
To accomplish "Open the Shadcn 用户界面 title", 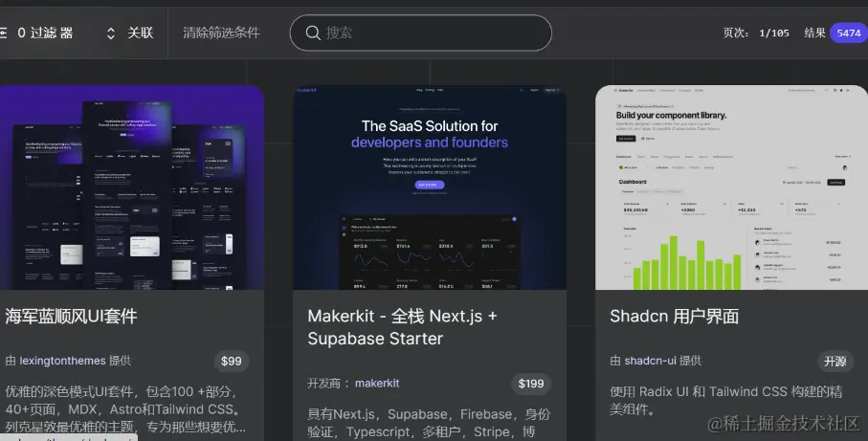I will 675,317.
